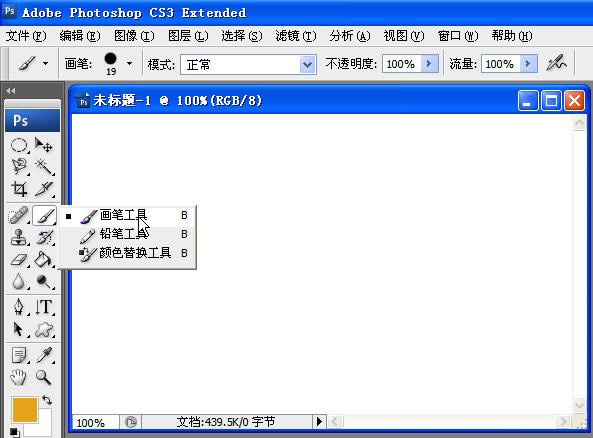Close the 未标题-1 document window
Screen dimensions: 593x438
coord(574,101)
